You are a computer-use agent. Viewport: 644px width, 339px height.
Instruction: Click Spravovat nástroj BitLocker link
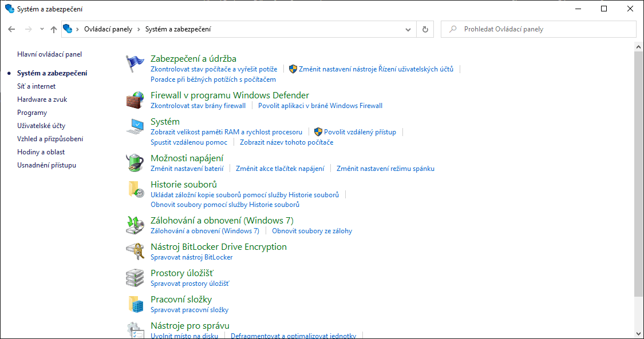pos(191,257)
